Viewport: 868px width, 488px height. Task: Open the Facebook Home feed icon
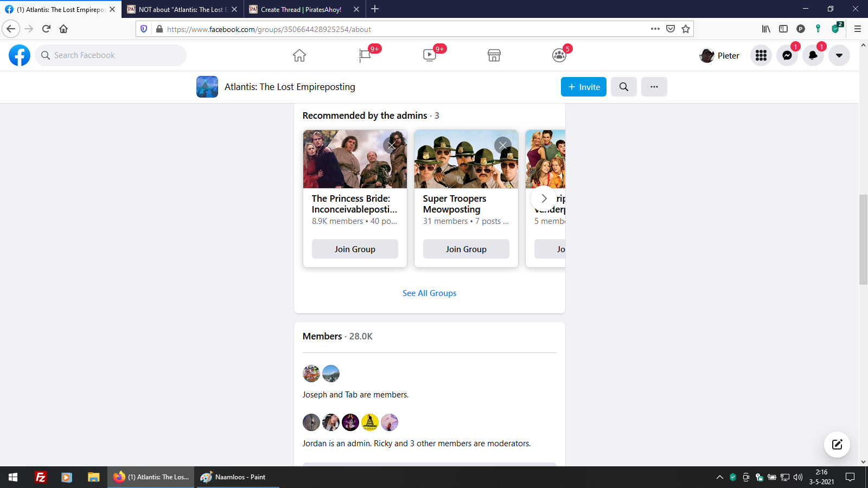(299, 55)
